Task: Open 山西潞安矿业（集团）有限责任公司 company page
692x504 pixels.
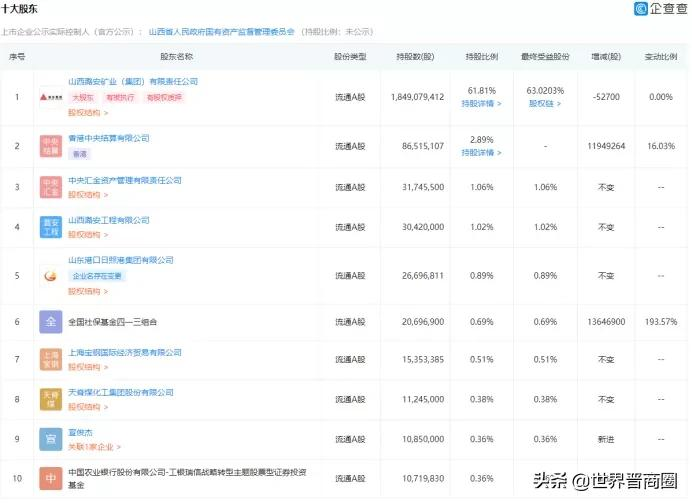Action: click(133, 82)
